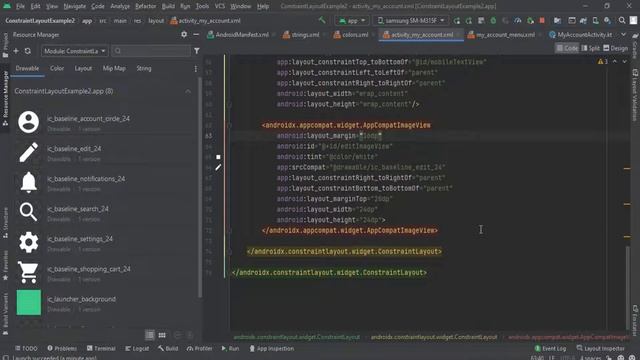Open the Project side tool window
Image resolution: width=640 pixels, height=360 pixels.
[5, 45]
